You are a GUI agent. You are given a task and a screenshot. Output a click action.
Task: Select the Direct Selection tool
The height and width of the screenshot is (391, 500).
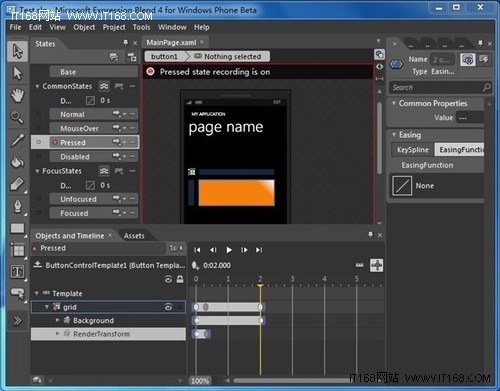tap(17, 73)
